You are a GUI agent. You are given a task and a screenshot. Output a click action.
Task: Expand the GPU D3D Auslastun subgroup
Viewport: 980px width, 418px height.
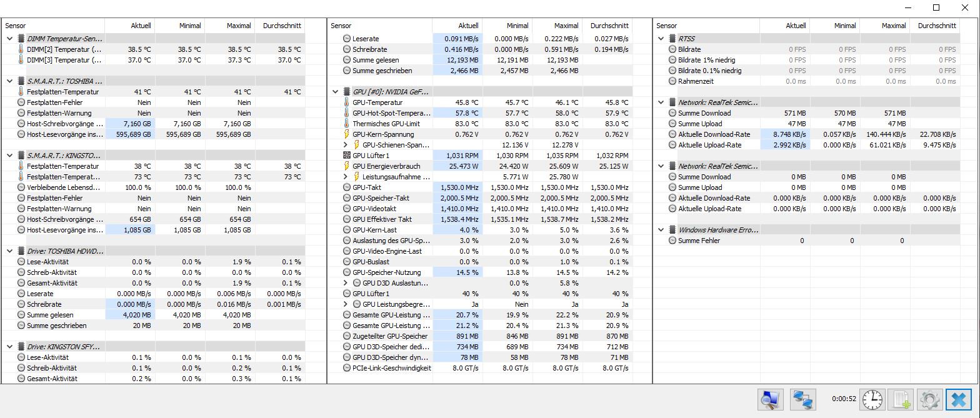[347, 283]
